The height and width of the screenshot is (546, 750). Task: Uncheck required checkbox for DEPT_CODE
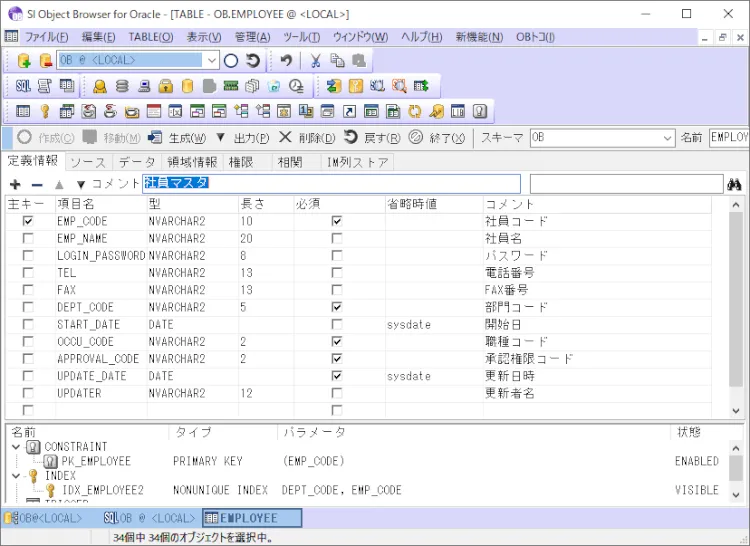pyautogui.click(x=337, y=307)
